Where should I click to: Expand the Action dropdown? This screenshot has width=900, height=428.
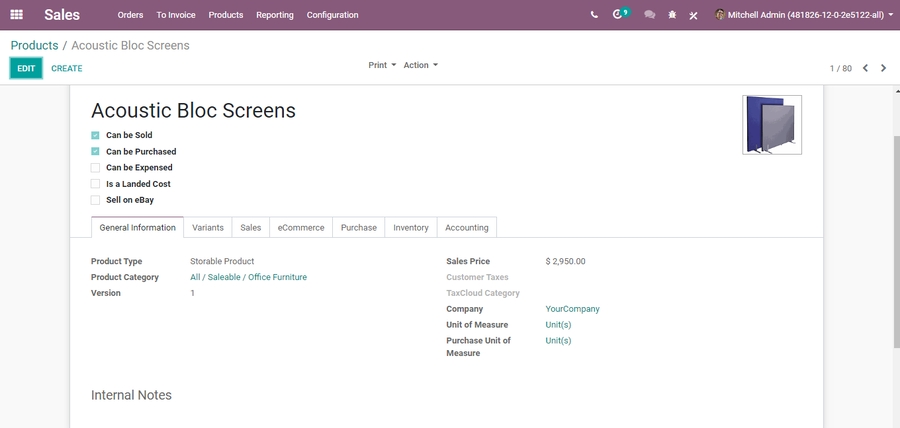pos(420,65)
